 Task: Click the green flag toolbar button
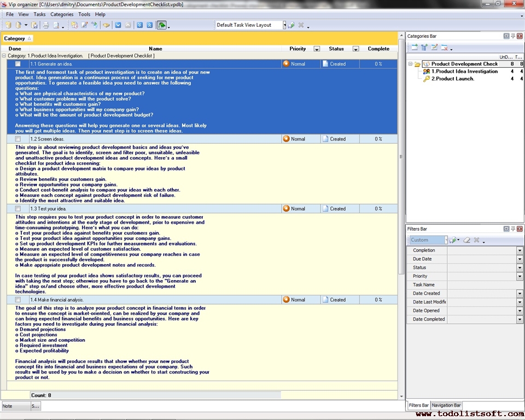pos(162,25)
